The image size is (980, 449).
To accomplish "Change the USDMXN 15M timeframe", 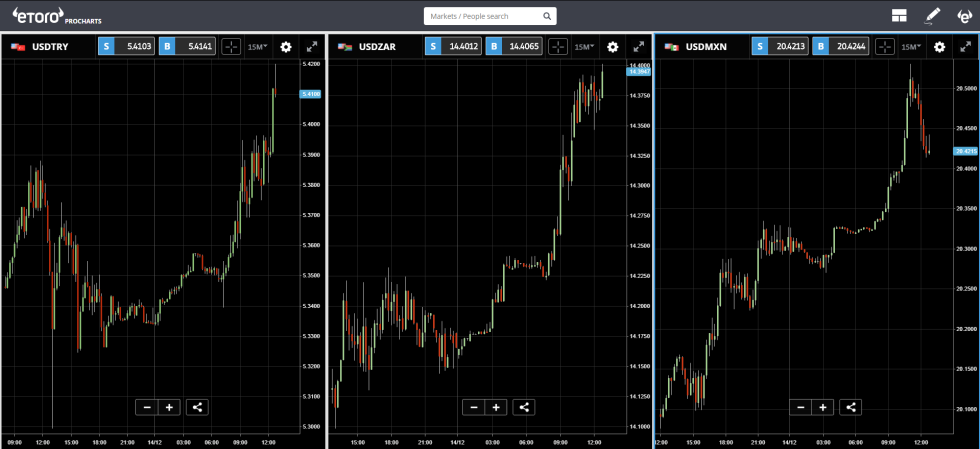I will pyautogui.click(x=911, y=46).
